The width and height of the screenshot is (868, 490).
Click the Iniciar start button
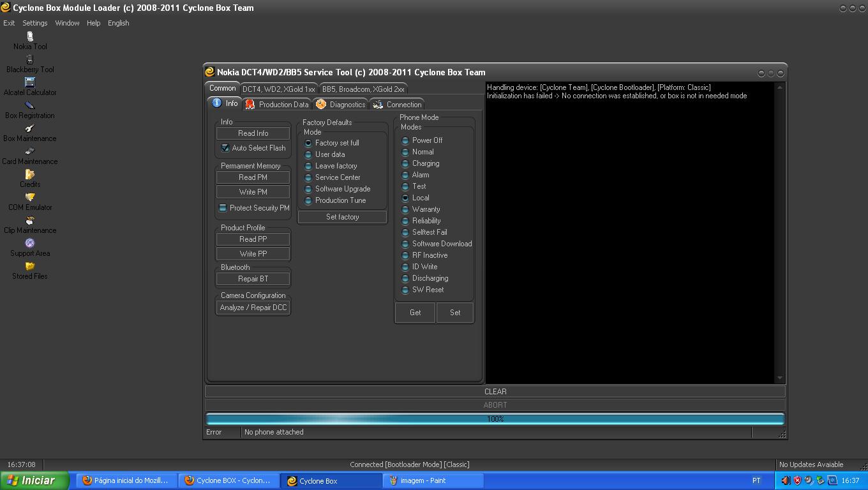[32, 480]
